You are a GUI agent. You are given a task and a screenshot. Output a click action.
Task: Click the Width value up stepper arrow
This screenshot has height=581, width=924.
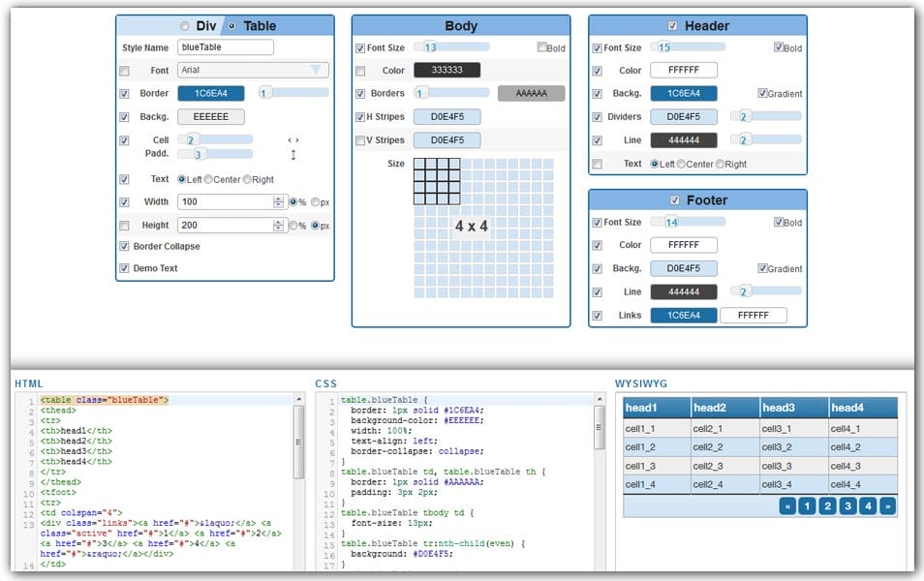click(278, 199)
